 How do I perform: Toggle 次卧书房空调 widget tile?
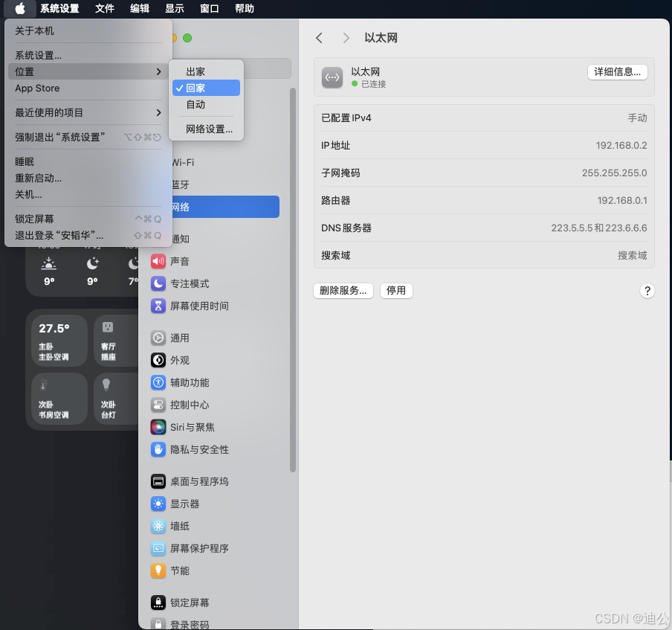coord(59,399)
